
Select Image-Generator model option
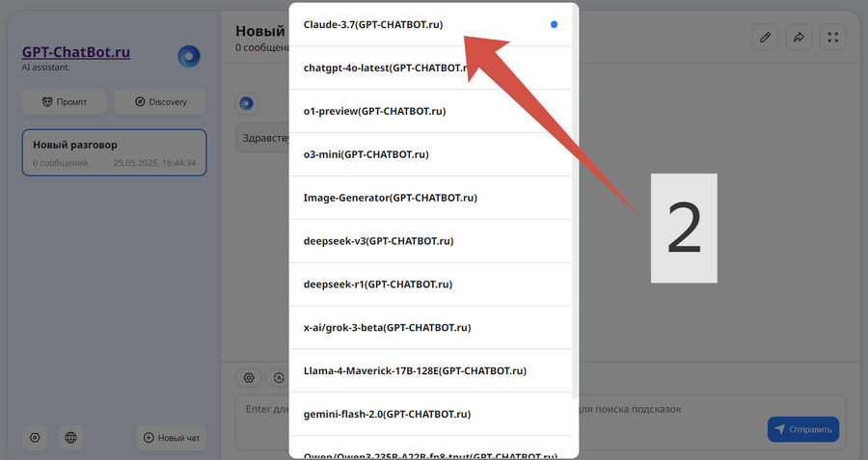point(430,198)
